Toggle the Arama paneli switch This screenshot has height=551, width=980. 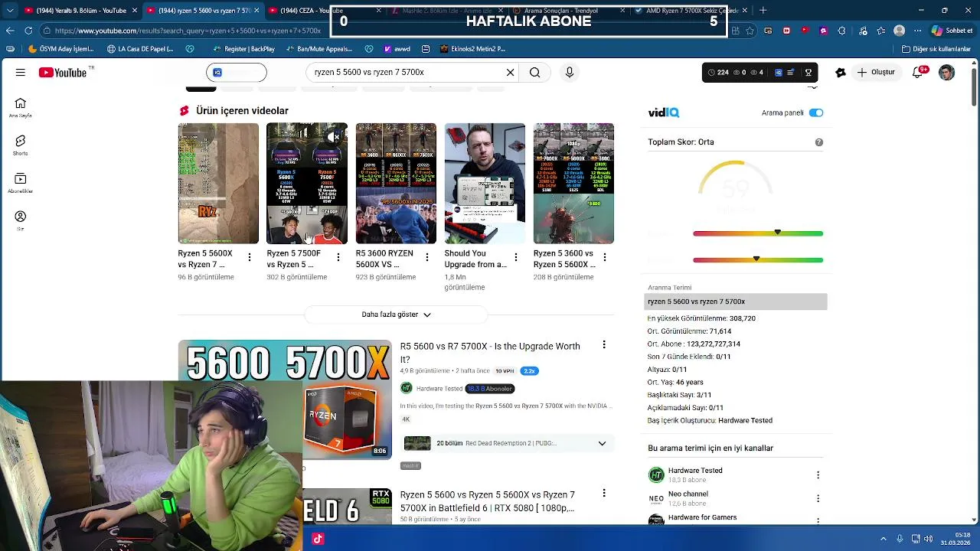(x=816, y=112)
